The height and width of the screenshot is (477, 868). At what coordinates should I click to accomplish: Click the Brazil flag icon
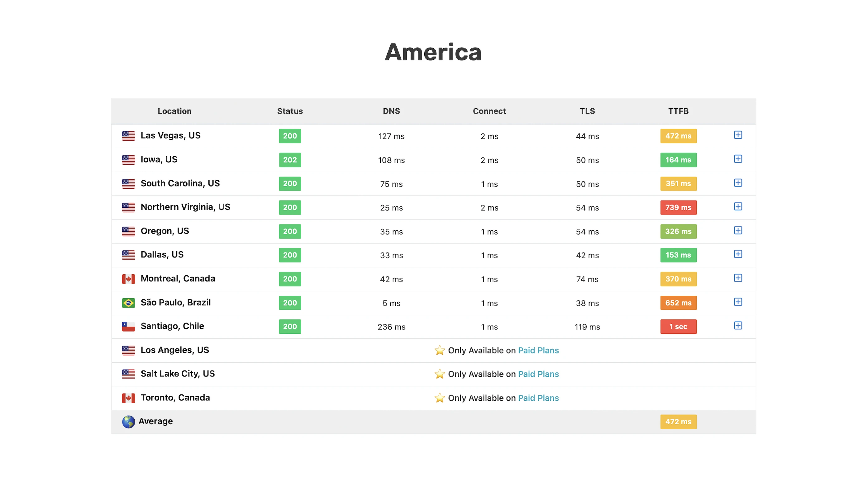(128, 303)
